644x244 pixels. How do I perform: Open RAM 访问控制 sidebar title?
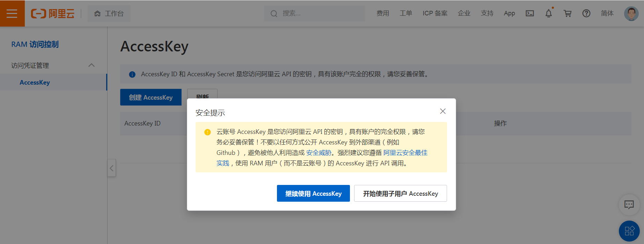click(x=35, y=44)
